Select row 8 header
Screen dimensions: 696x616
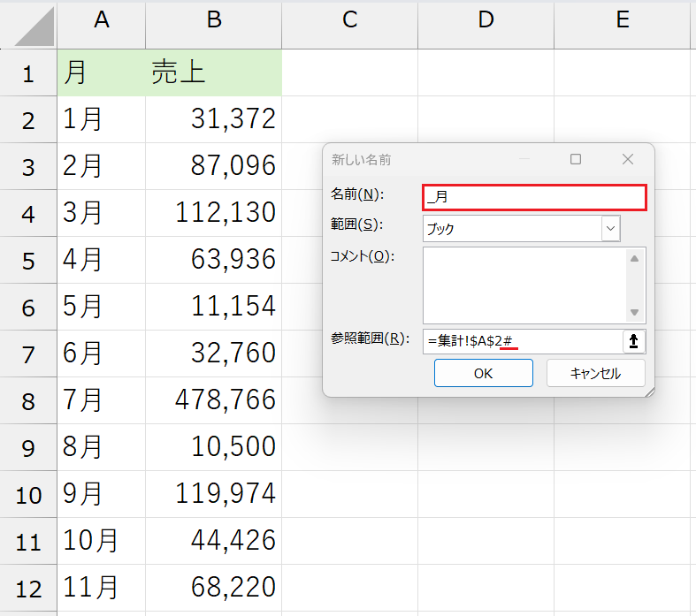coord(28,400)
